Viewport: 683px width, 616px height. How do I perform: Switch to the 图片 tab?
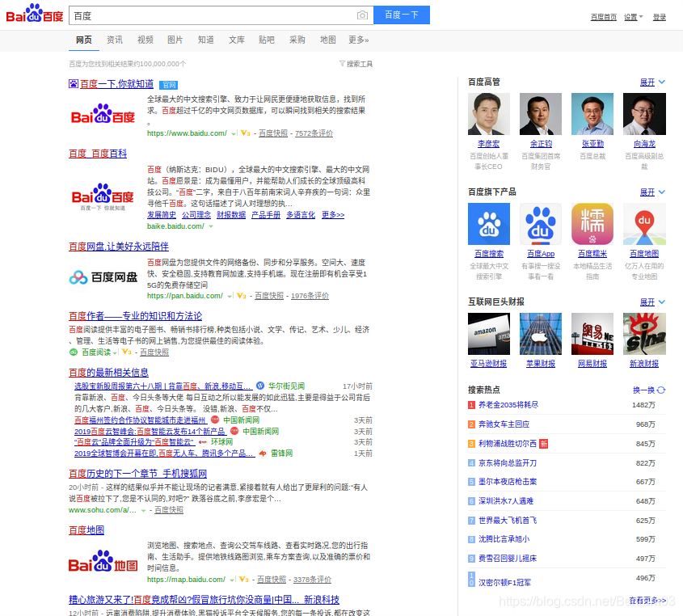click(175, 40)
